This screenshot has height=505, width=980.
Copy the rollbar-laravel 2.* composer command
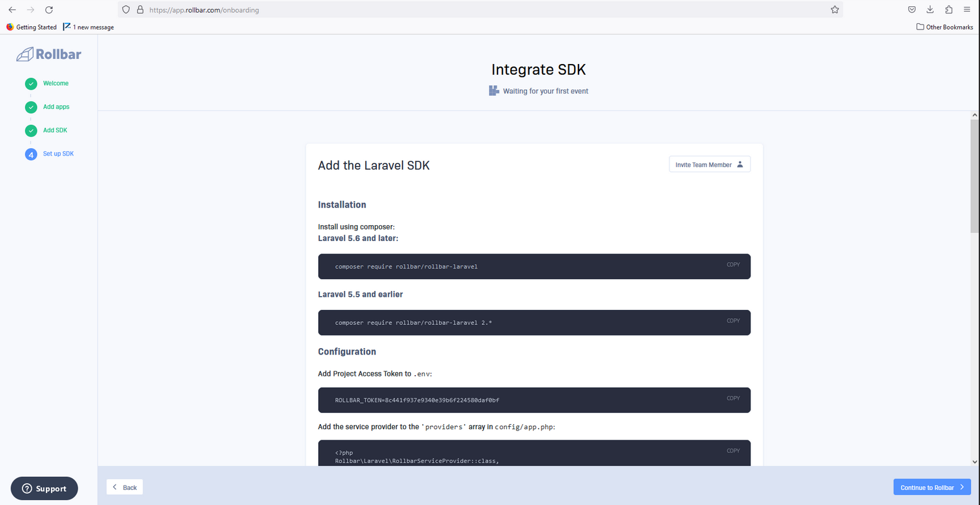click(733, 321)
